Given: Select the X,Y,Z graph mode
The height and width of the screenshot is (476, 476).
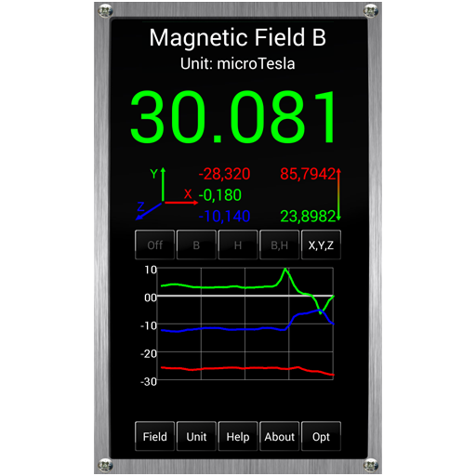Looking at the screenshot, I should point(321,245).
